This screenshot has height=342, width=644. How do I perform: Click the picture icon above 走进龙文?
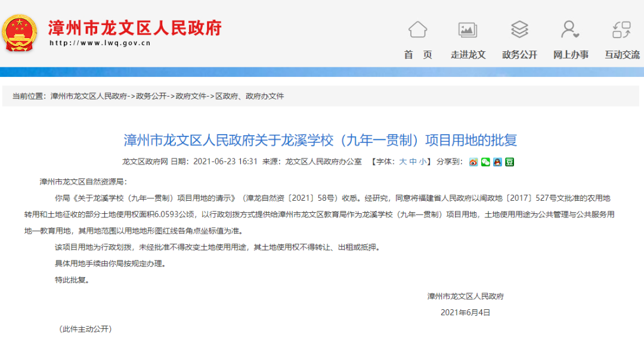click(467, 29)
